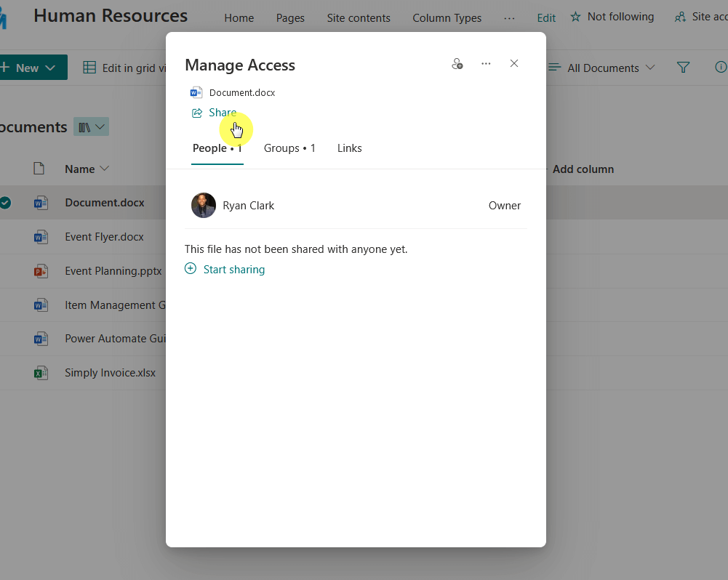The image size is (728, 580).
Task: Click the Word icon for Event Flyer.docx
Action: [41, 237]
